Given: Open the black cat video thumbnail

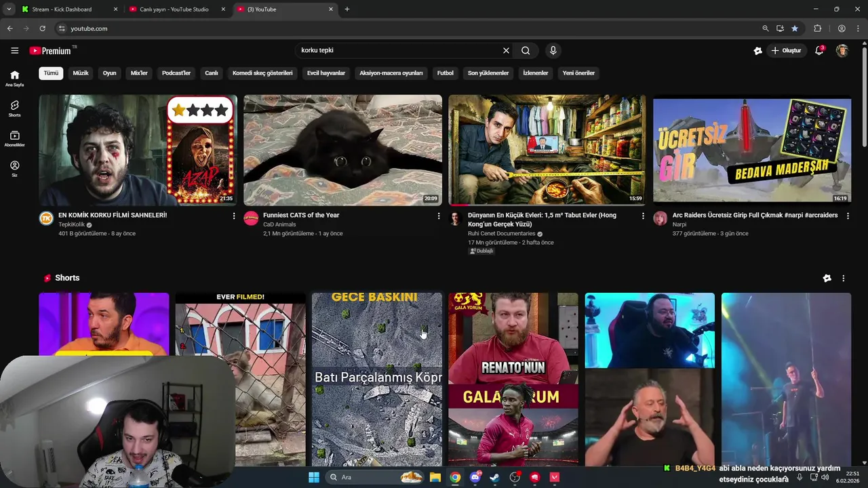Looking at the screenshot, I should [342, 150].
